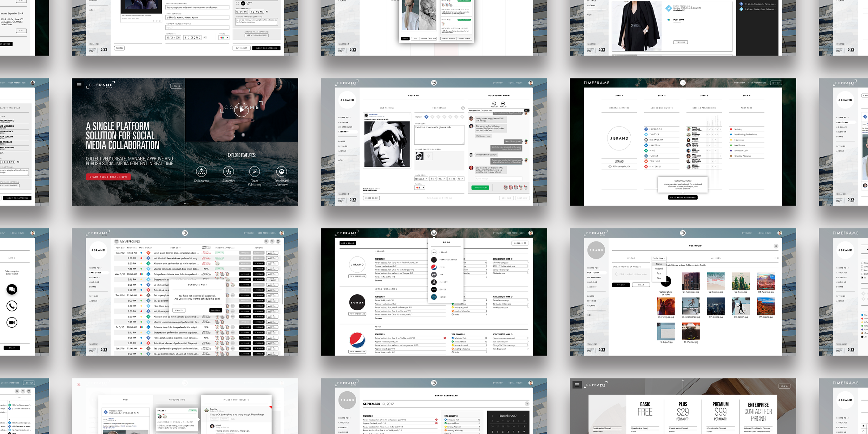Start a Video Call in Discussion Room
868x434 pixels.
503,104
